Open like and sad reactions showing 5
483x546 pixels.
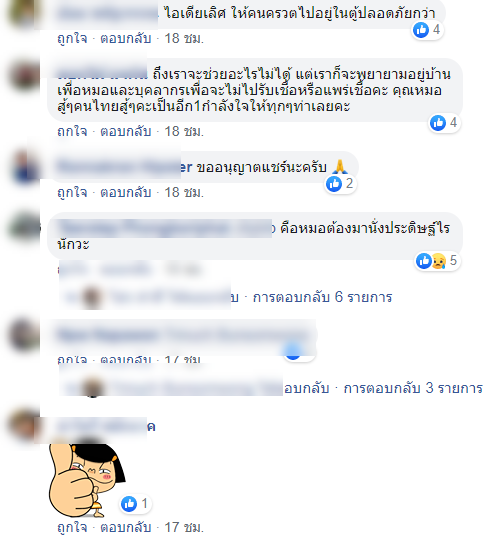437,260
